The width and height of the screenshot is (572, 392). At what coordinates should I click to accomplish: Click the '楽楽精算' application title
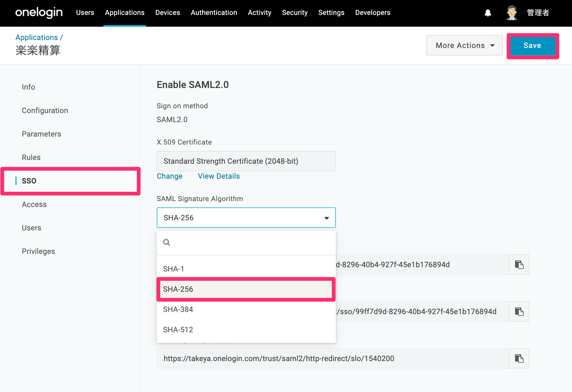38,50
